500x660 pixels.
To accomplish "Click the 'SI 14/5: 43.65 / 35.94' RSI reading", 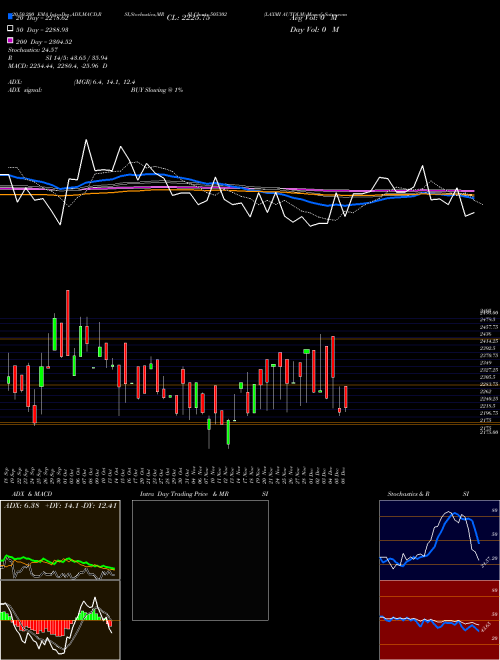I will point(77,58).
